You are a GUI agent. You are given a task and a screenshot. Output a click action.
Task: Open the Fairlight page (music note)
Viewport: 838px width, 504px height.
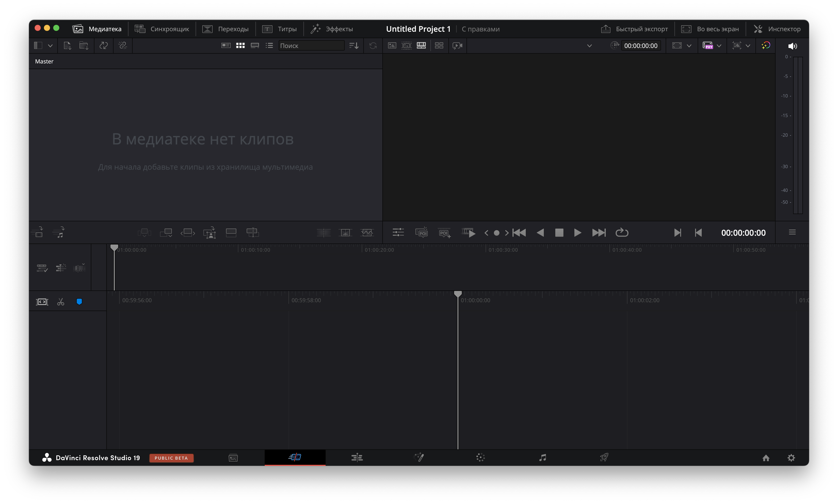click(x=543, y=458)
